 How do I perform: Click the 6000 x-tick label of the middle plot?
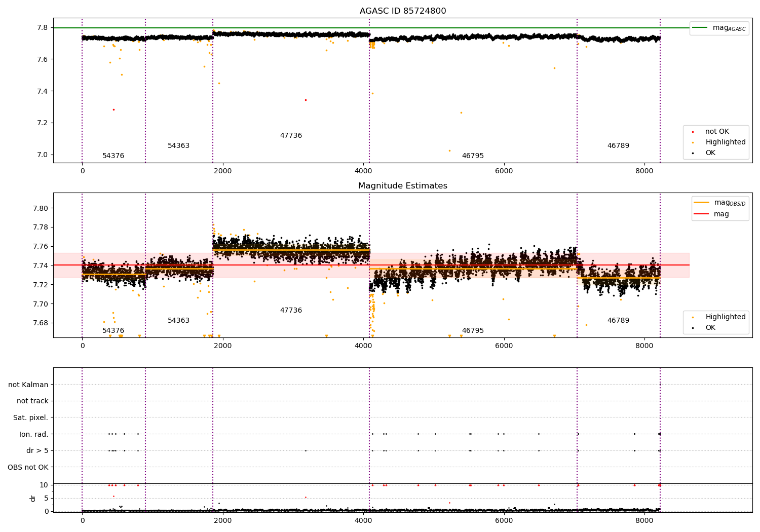(x=504, y=346)
